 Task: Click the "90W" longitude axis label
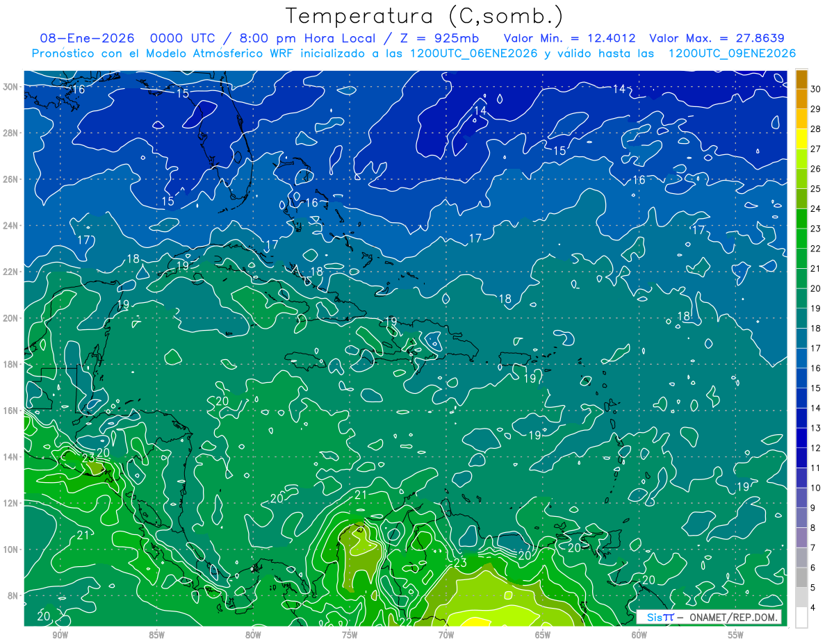60,635
